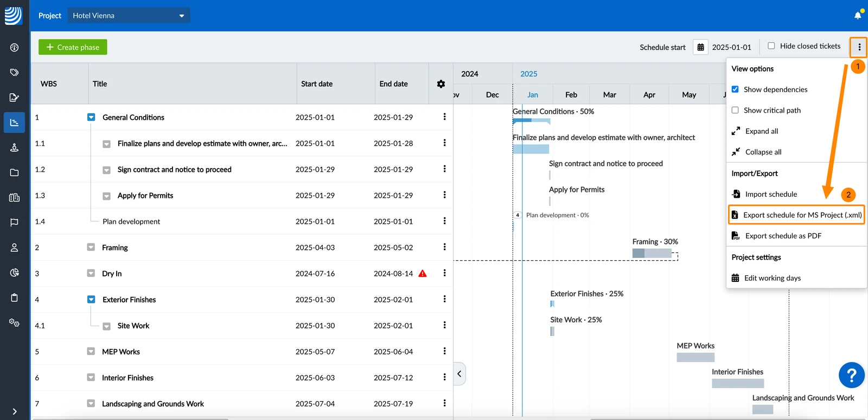Image resolution: width=868 pixels, height=420 pixels.
Task: Select the Gantt schedule sidebar icon
Action: click(x=15, y=122)
